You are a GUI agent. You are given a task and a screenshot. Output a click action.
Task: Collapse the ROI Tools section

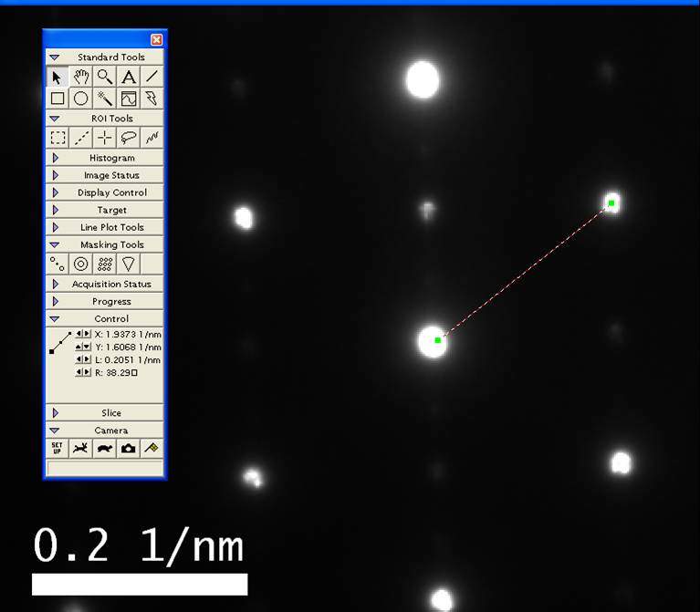55,119
